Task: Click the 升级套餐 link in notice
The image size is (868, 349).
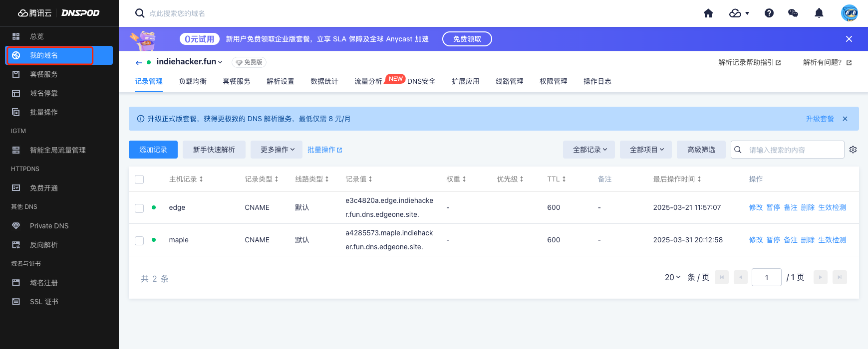Action: (820, 119)
